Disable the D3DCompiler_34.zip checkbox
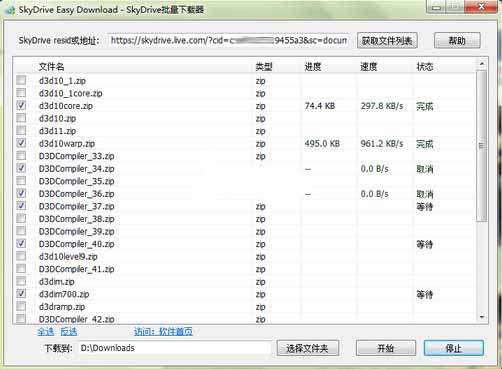The height and width of the screenshot is (369, 502). point(21,168)
